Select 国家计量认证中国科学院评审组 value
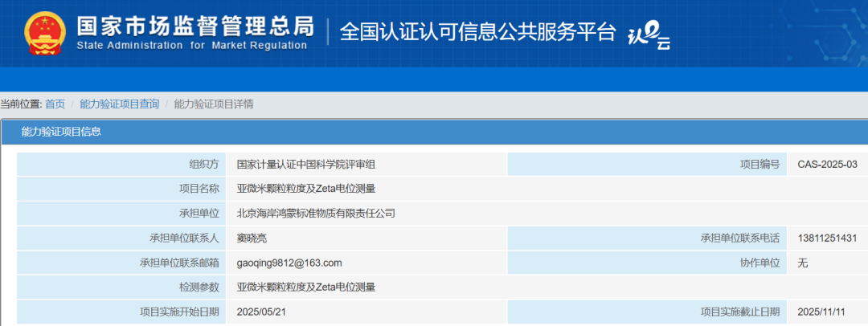The height and width of the screenshot is (326, 868). [x=307, y=165]
